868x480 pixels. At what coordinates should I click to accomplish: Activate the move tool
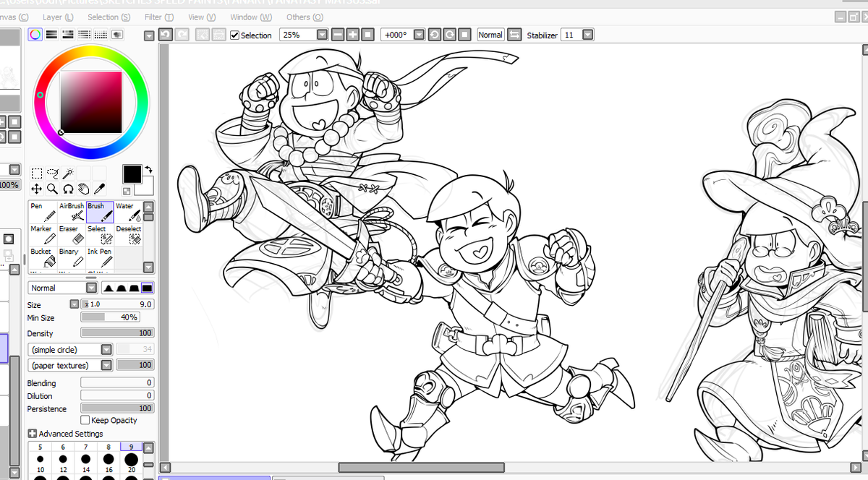(36, 189)
